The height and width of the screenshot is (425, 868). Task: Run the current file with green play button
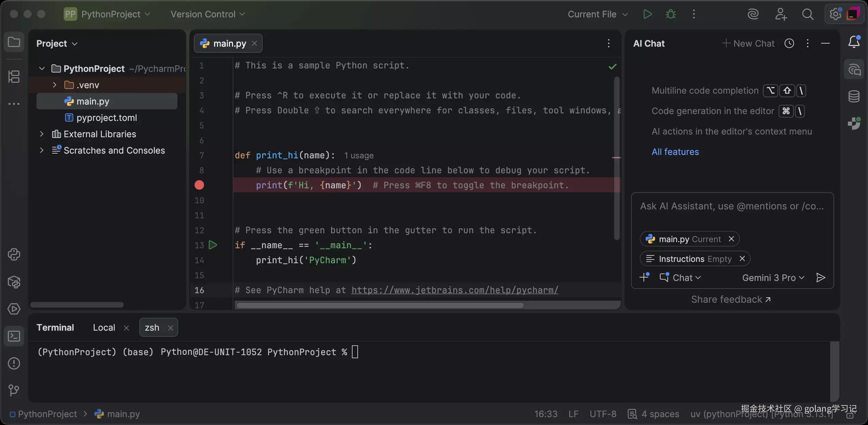pos(647,14)
